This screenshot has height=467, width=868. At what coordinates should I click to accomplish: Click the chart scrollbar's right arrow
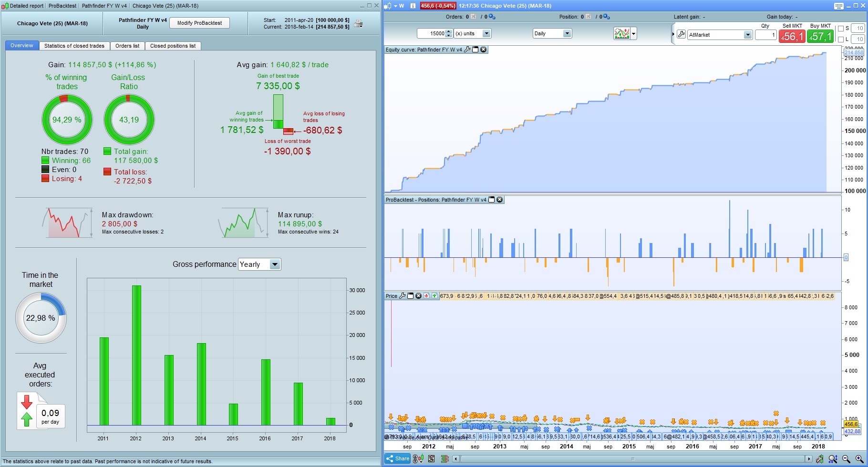[808, 459]
